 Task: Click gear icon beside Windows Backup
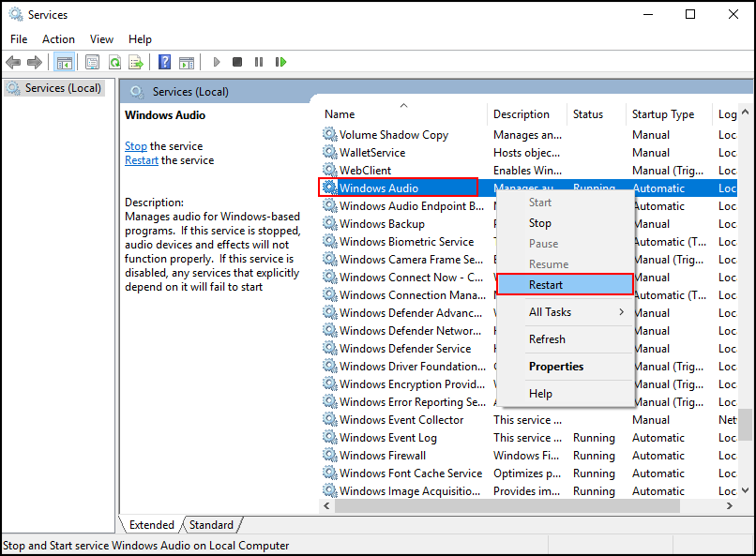[x=330, y=223]
